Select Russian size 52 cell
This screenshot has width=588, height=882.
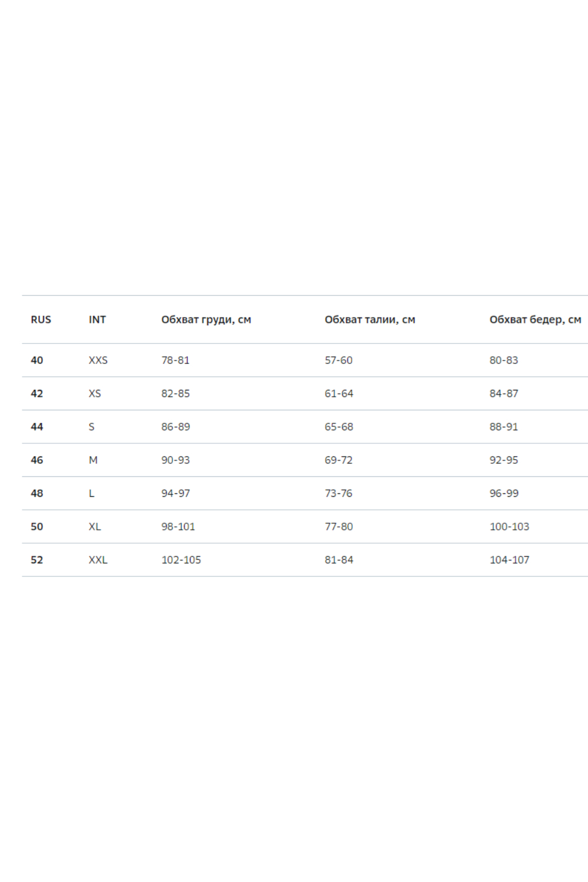[37, 560]
